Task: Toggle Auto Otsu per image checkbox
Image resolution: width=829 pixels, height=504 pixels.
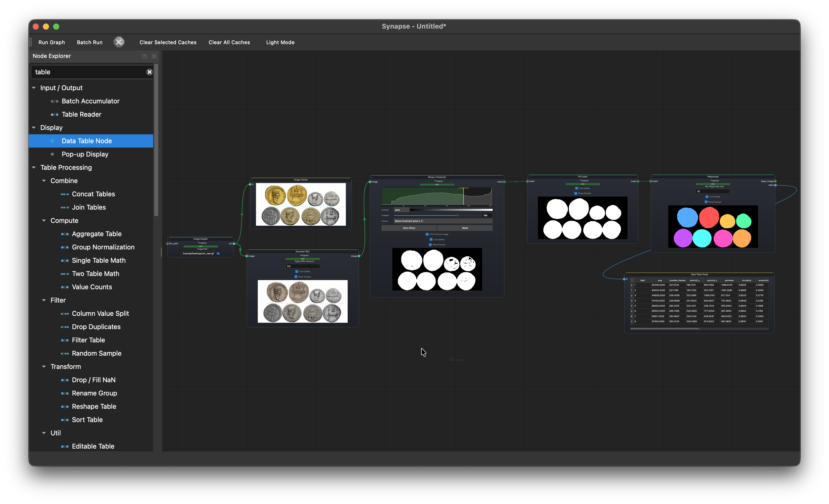Action: click(427, 234)
